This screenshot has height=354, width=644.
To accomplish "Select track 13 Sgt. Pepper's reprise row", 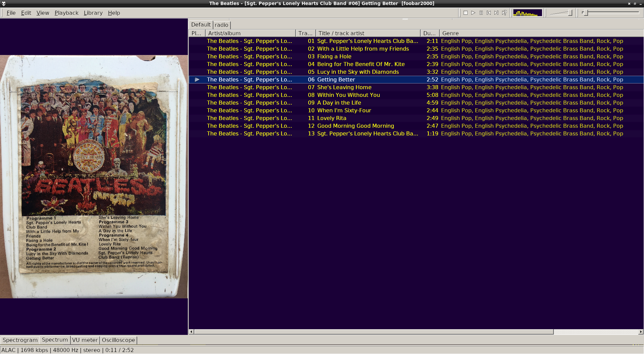I will [416, 133].
